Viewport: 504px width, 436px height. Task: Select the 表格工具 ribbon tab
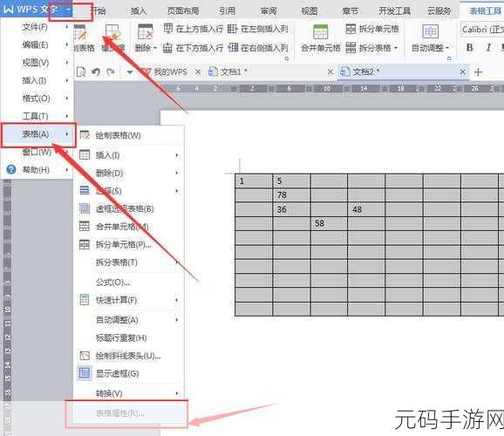485,11
